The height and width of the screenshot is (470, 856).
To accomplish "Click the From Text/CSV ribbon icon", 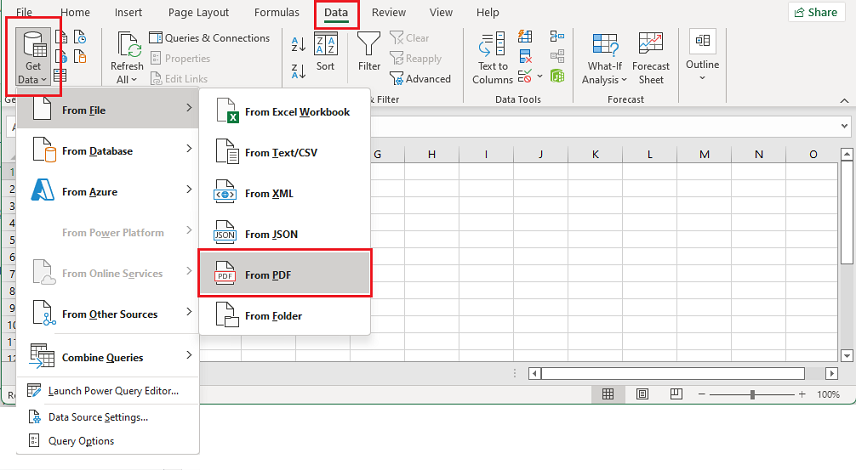I will [x=61, y=37].
